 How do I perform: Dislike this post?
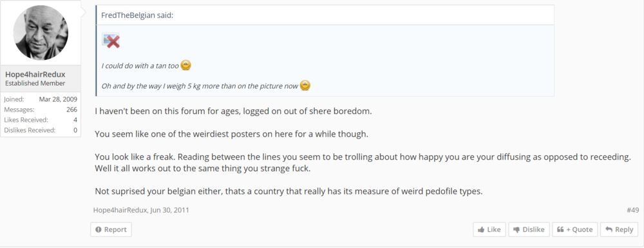529,229
